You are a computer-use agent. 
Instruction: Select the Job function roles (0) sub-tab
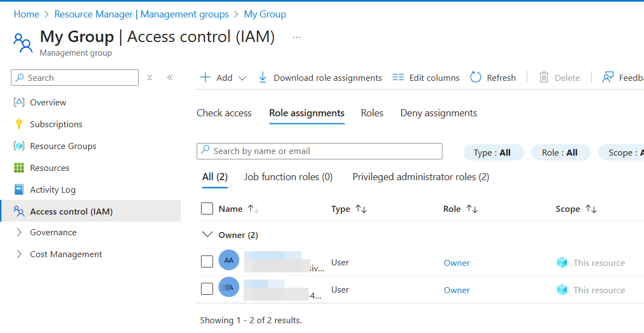(288, 177)
